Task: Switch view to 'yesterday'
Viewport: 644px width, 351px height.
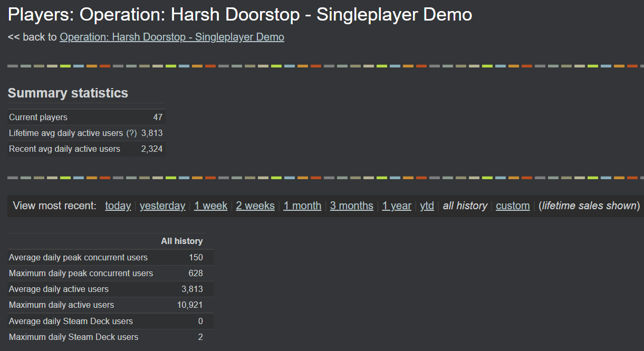Action: 162,206
